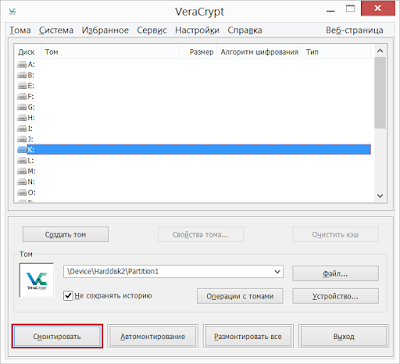400x364 pixels.
Task: Click the drive list scrollbar thumb
Action: pyautogui.click(x=380, y=93)
